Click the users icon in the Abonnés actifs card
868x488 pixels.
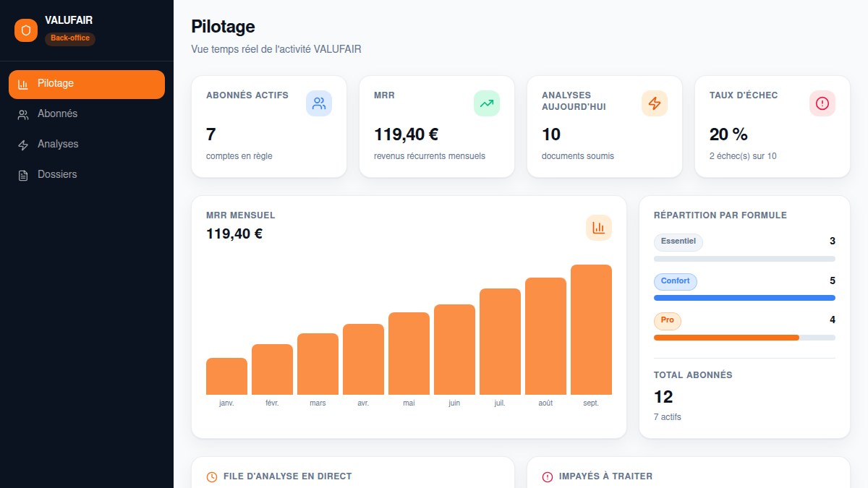(319, 103)
